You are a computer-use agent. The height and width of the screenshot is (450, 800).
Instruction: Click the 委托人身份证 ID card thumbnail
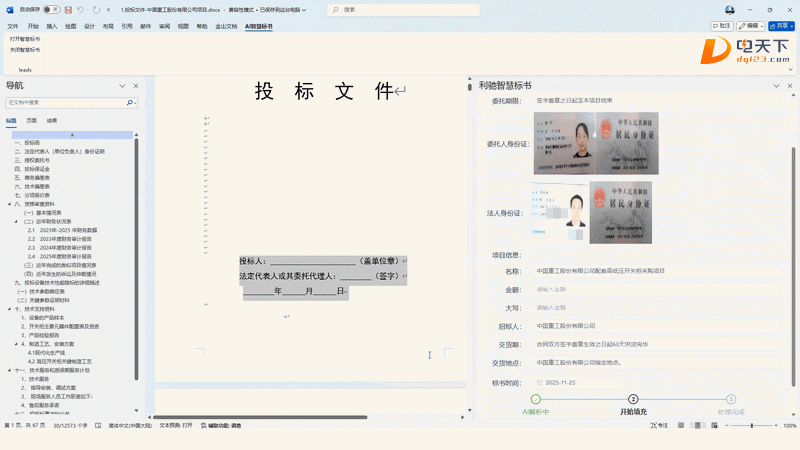tap(596, 143)
